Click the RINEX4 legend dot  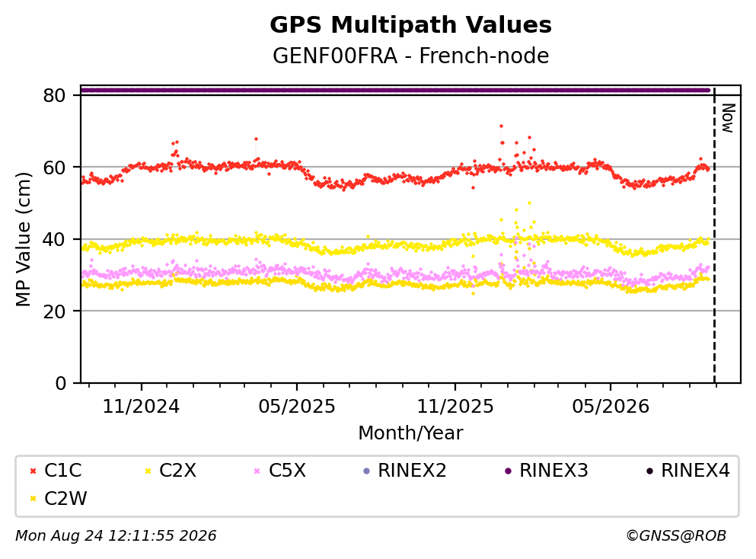[650, 471]
